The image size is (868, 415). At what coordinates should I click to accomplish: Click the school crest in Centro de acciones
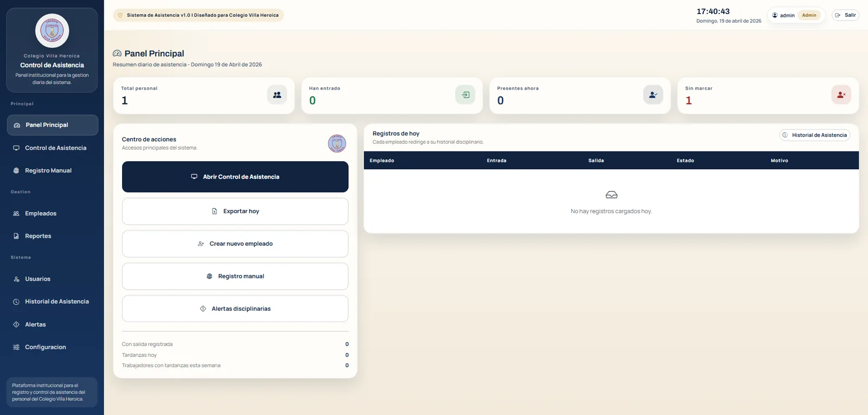click(x=337, y=143)
